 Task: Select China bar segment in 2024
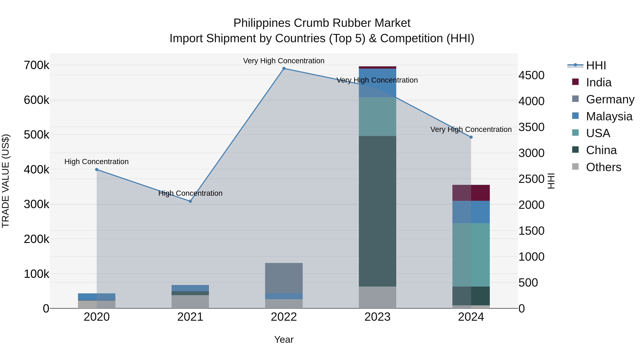tap(471, 296)
